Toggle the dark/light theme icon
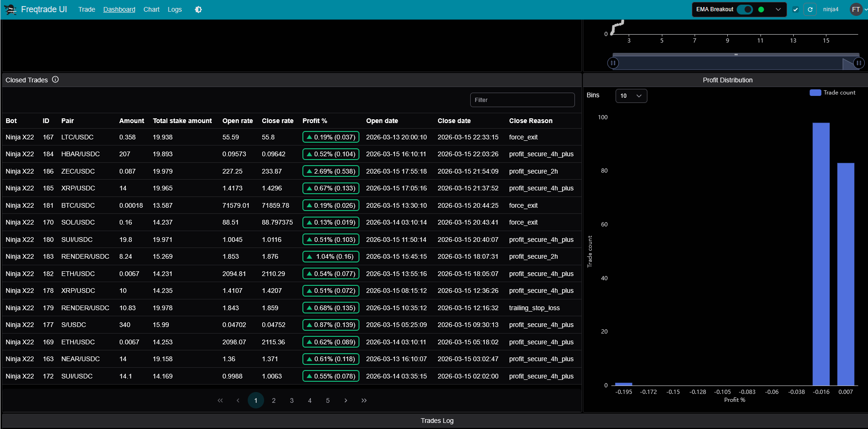868x429 pixels. click(198, 9)
